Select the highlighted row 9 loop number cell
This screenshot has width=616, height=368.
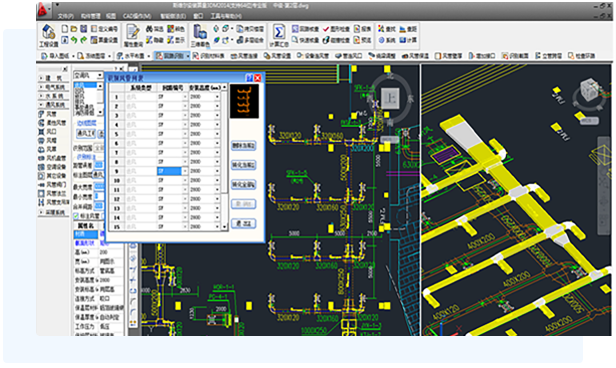[169, 171]
